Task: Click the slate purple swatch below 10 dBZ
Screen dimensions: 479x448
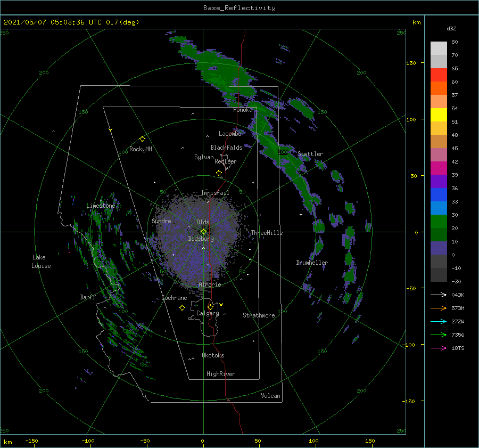Action: click(x=439, y=248)
